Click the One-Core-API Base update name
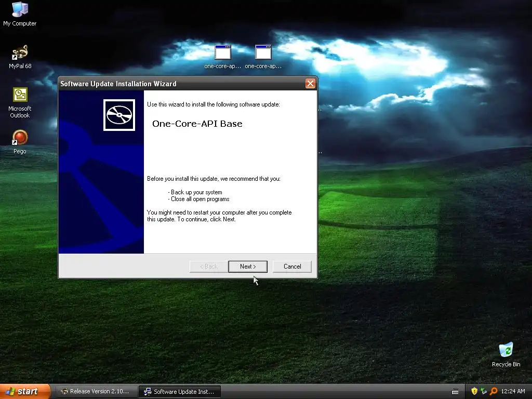The image size is (532, 399). [197, 124]
